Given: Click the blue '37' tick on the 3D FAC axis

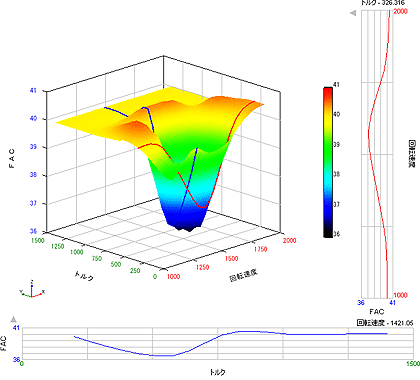Looking at the screenshot, I should (33, 203).
